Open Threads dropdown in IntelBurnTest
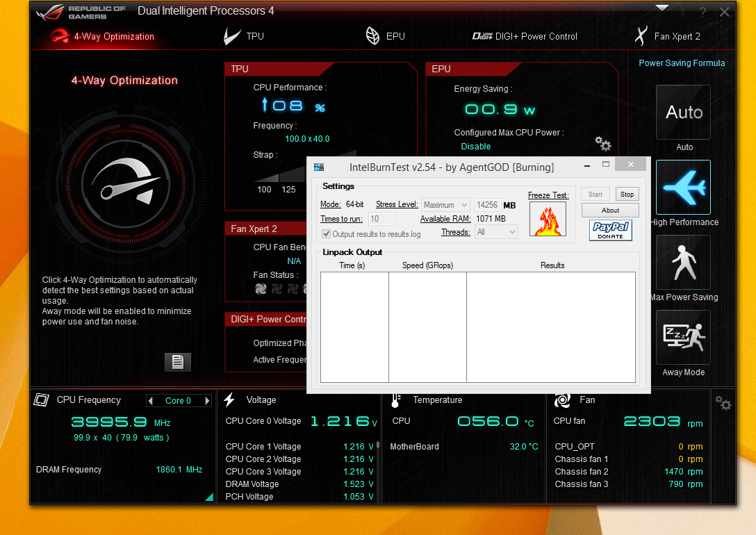The height and width of the screenshot is (535, 756). (x=496, y=232)
